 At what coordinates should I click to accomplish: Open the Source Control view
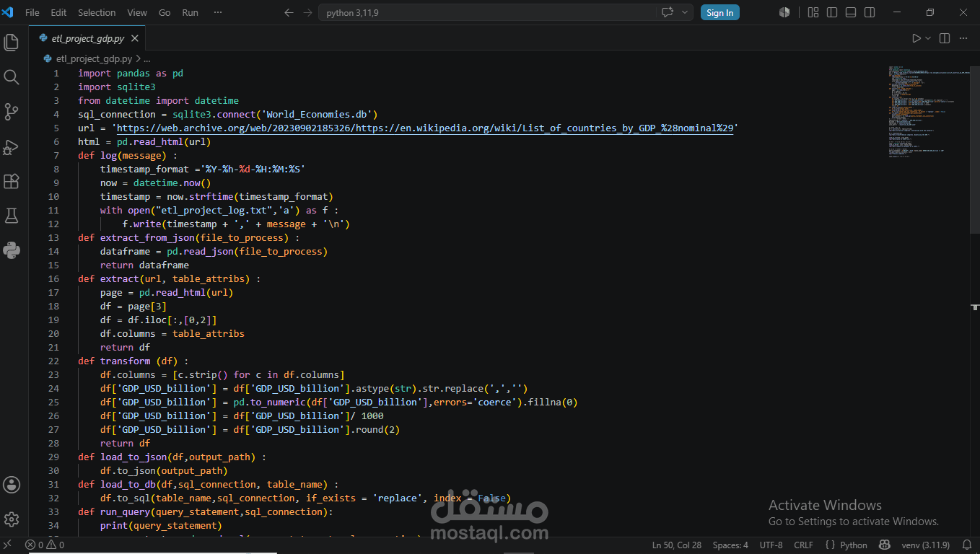[11, 112]
